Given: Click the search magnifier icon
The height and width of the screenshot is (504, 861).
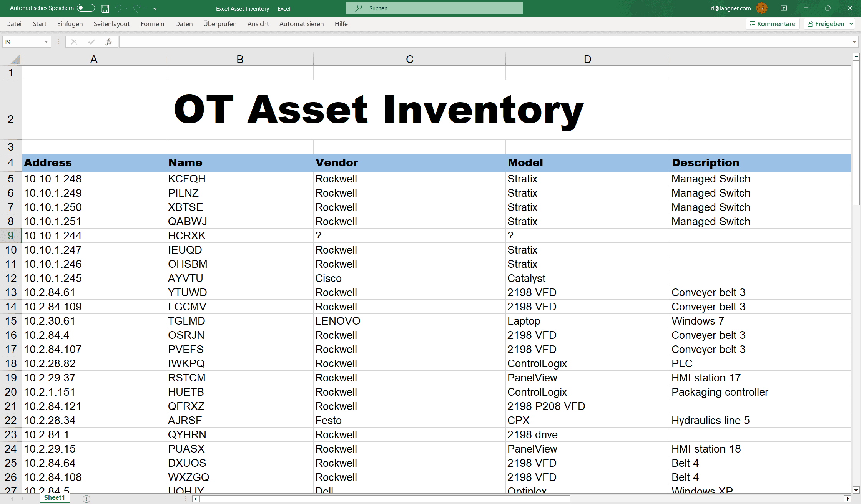Looking at the screenshot, I should (359, 8).
